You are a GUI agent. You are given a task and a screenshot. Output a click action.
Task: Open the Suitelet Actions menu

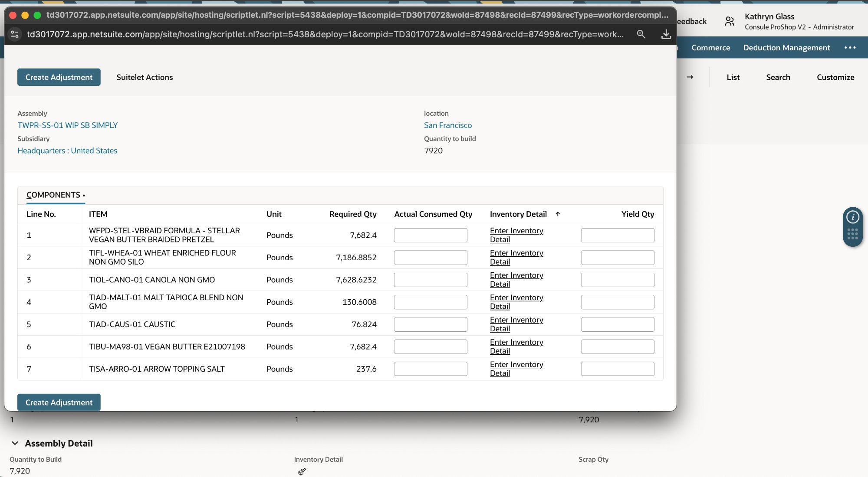coord(145,77)
